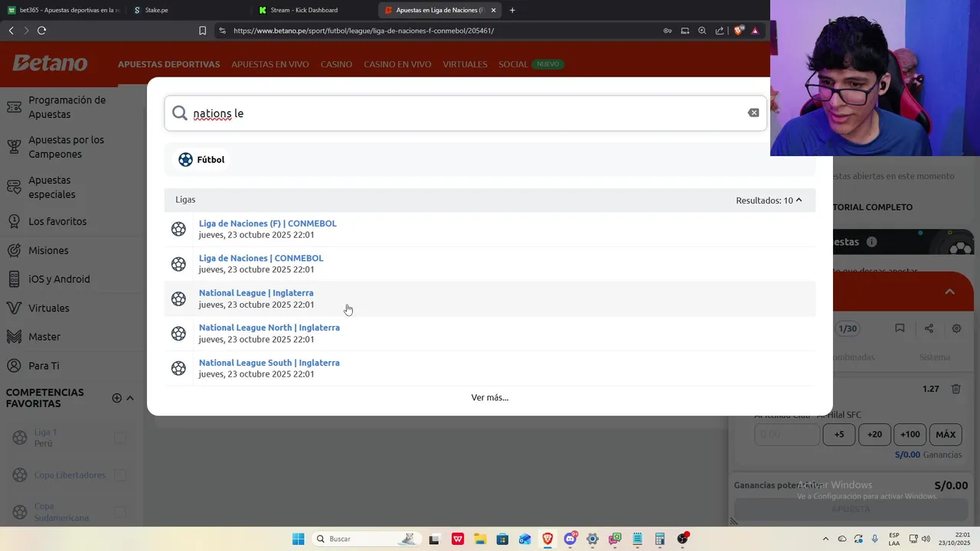
Task: Open the Virtuales top menu item
Action: tap(465, 64)
